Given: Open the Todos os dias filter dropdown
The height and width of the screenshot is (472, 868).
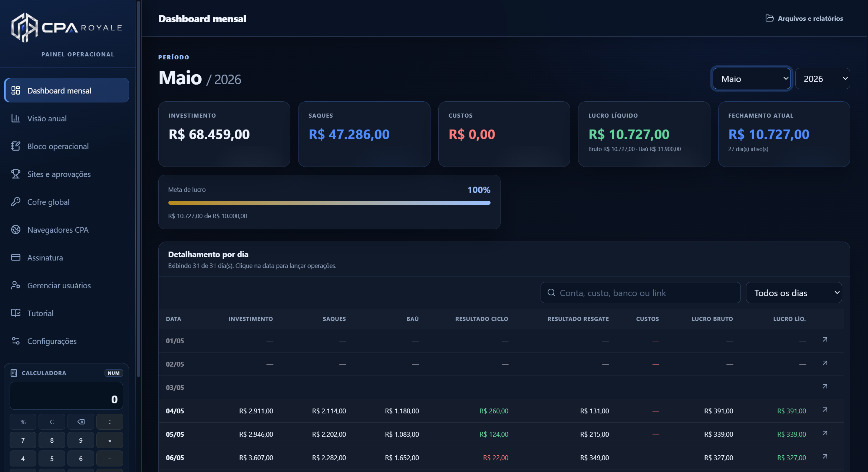Looking at the screenshot, I should 794,293.
